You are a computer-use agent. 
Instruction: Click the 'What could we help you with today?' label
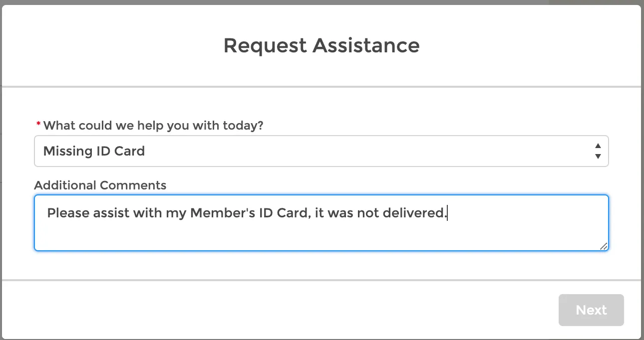153,125
